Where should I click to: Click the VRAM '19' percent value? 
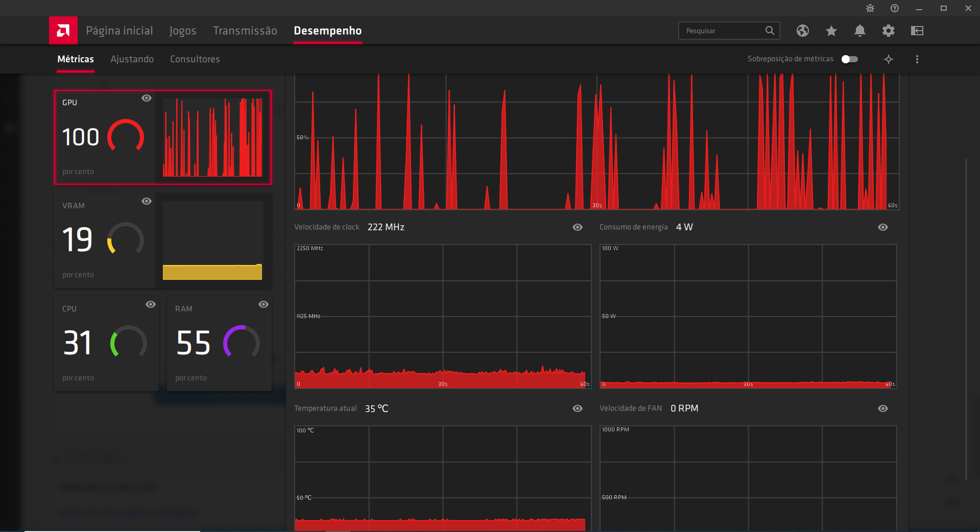pyautogui.click(x=78, y=240)
